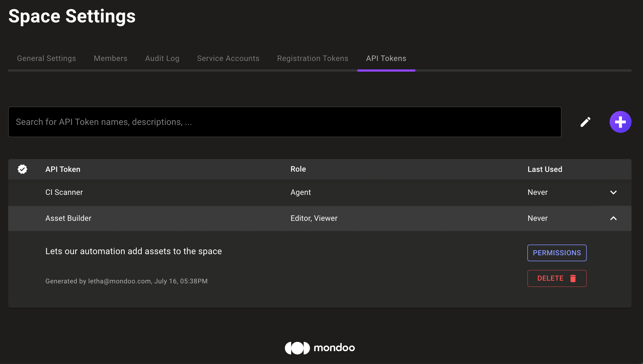Viewport: 643px width, 364px height.
Task: Expand details using the Never column chevron
Action: (x=614, y=192)
